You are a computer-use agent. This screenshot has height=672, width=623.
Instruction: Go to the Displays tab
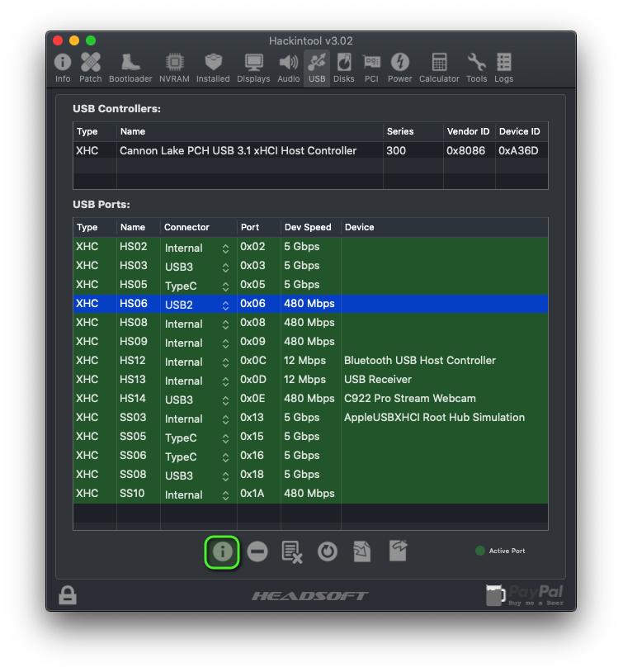[253, 67]
